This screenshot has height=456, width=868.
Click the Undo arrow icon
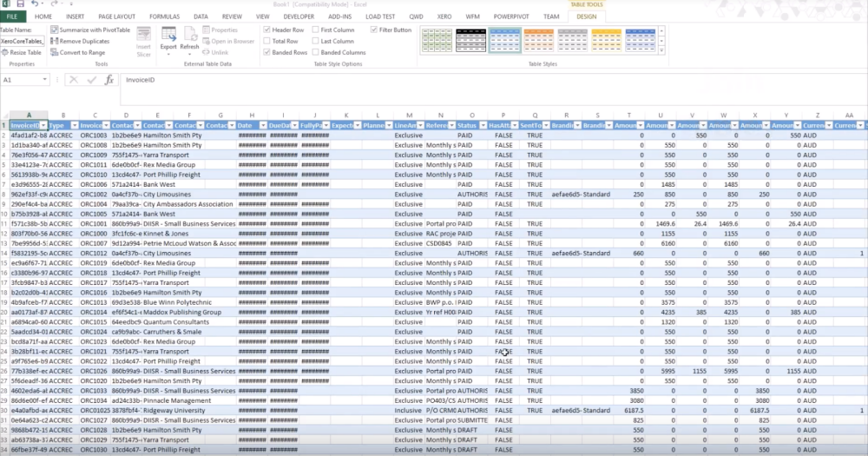(x=35, y=3)
